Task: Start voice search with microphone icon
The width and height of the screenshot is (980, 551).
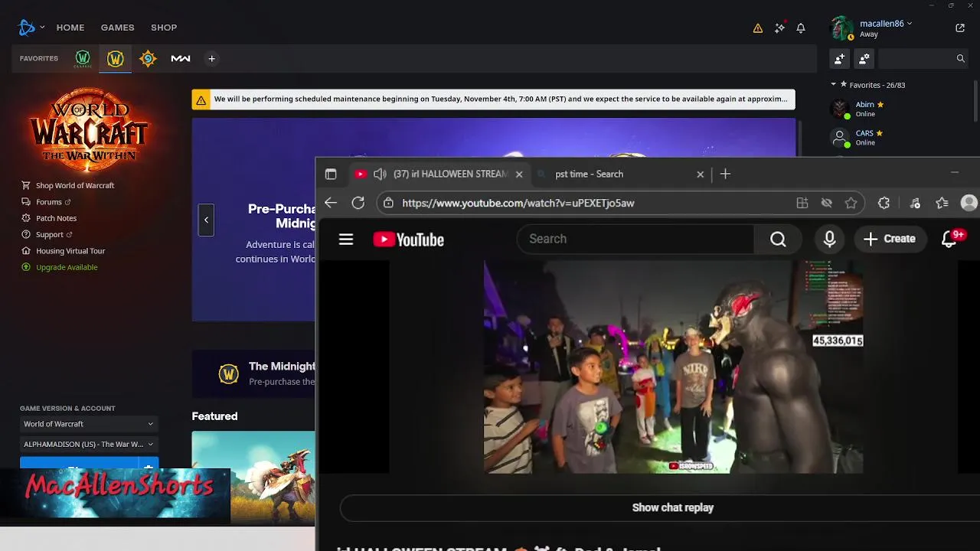Action: [829, 240]
